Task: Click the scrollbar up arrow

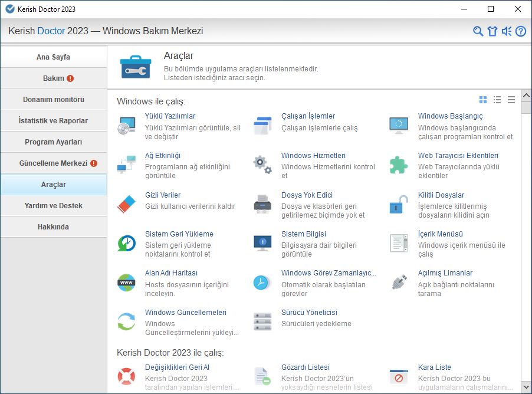Action: (x=526, y=96)
